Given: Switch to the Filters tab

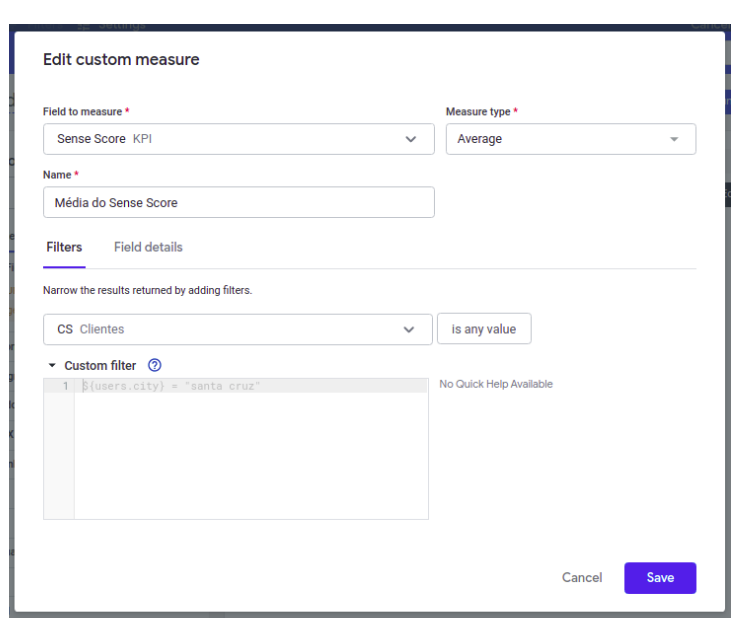Looking at the screenshot, I should click(64, 247).
